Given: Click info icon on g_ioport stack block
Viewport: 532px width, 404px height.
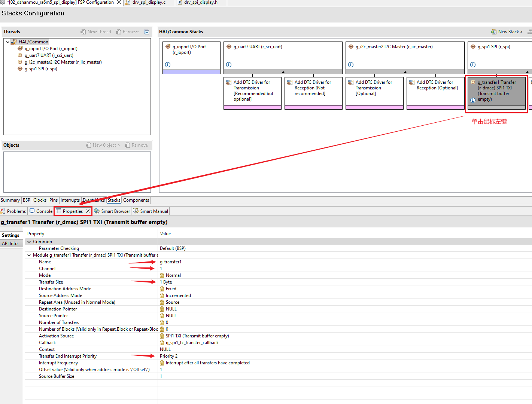Looking at the screenshot, I should point(168,65).
